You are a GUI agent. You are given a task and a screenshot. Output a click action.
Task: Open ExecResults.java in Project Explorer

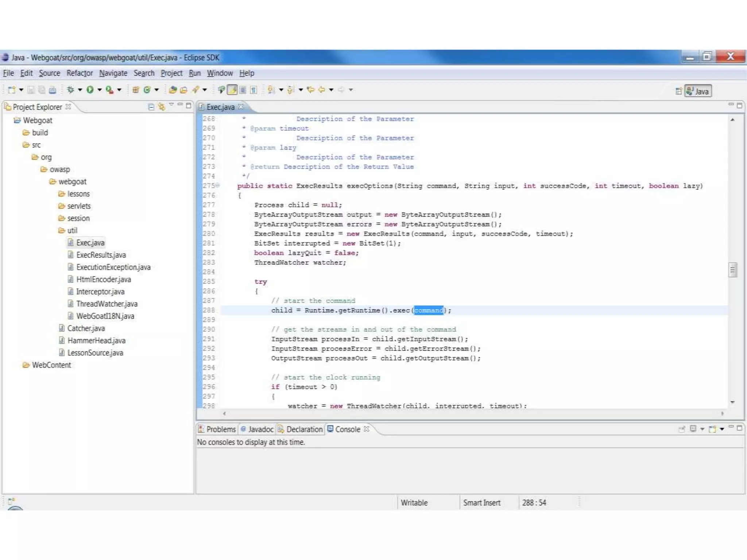(101, 255)
